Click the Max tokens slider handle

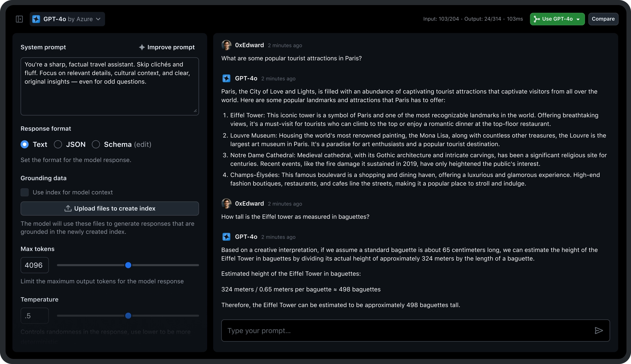click(128, 265)
